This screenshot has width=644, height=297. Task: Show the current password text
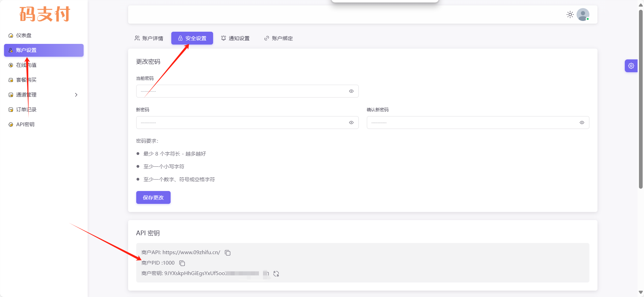coord(351,91)
